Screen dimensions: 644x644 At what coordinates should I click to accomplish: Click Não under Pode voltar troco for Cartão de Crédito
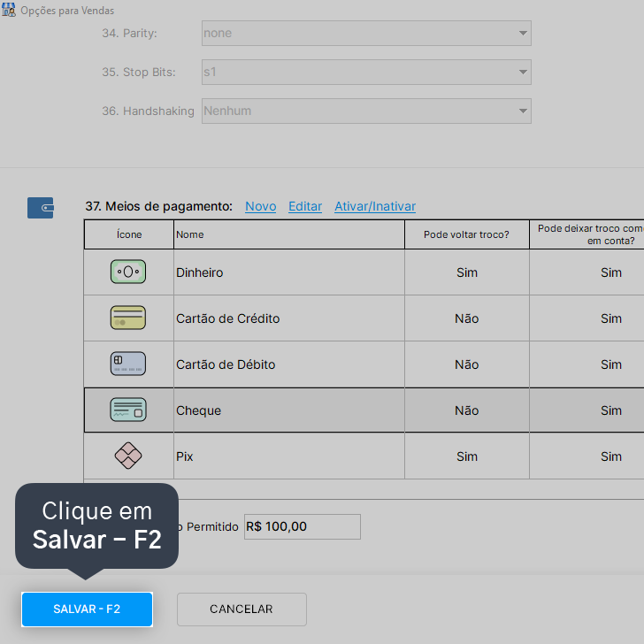[466, 318]
